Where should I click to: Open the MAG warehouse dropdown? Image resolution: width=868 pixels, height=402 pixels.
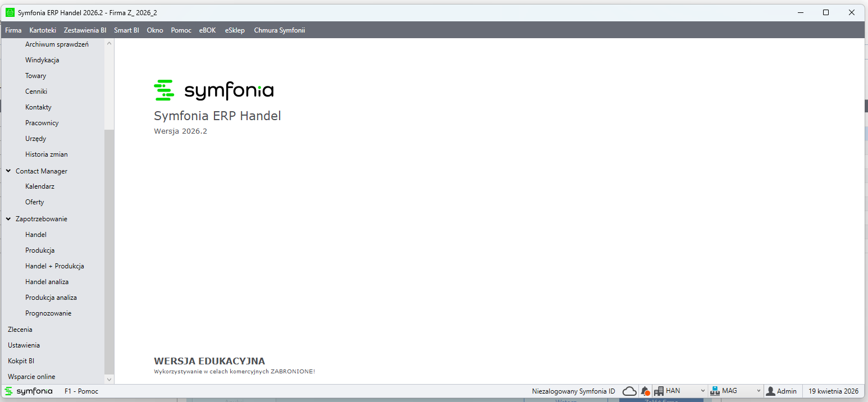(x=758, y=391)
